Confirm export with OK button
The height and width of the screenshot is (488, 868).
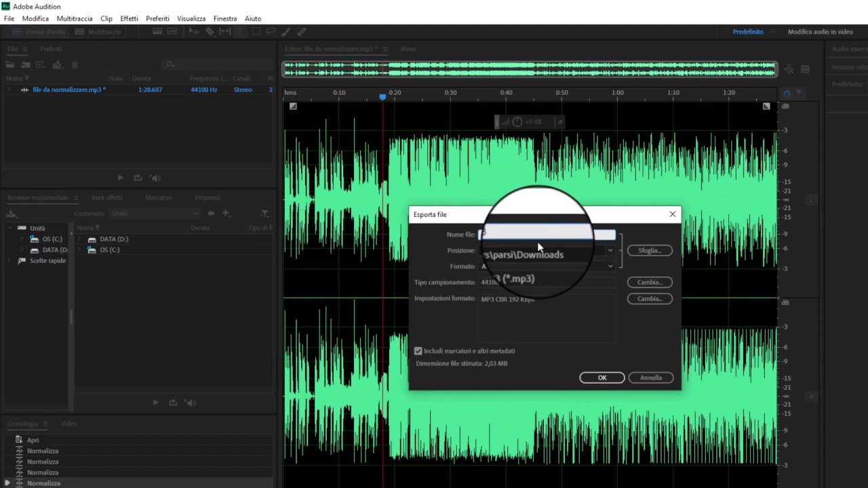click(602, 378)
